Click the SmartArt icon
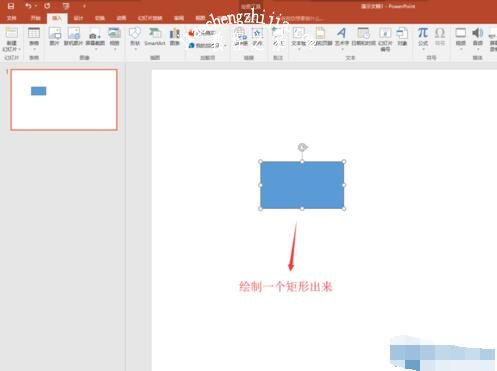This screenshot has height=371, width=497. pyautogui.click(x=155, y=33)
